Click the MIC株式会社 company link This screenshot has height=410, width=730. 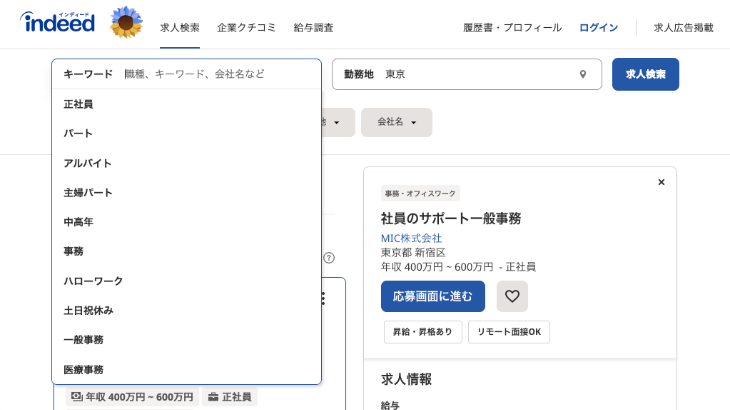(411, 238)
